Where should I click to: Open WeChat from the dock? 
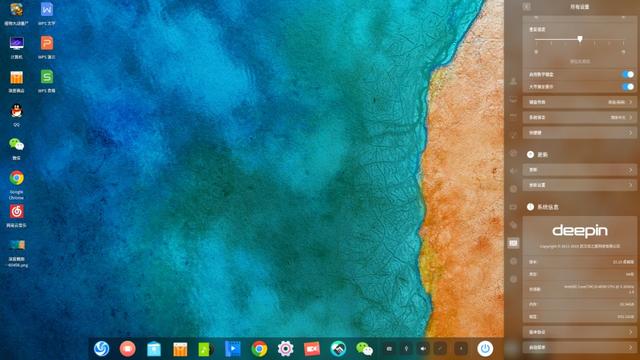[x=364, y=349]
